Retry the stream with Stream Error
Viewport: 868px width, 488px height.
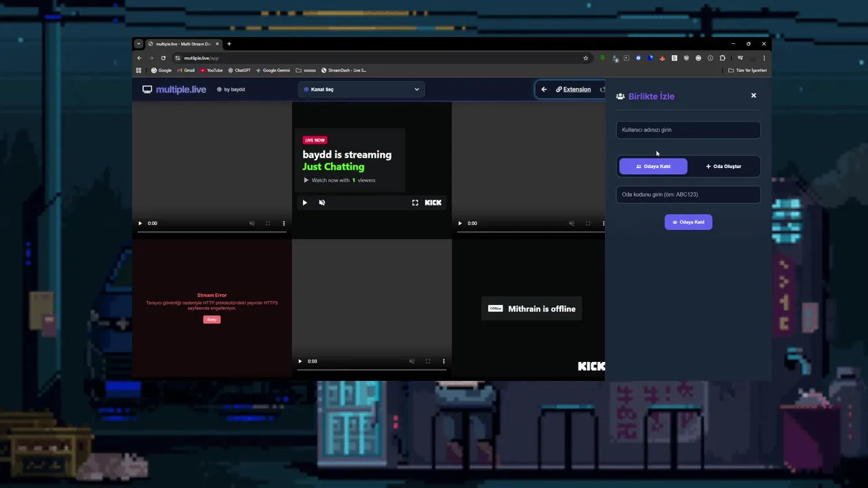click(x=212, y=319)
